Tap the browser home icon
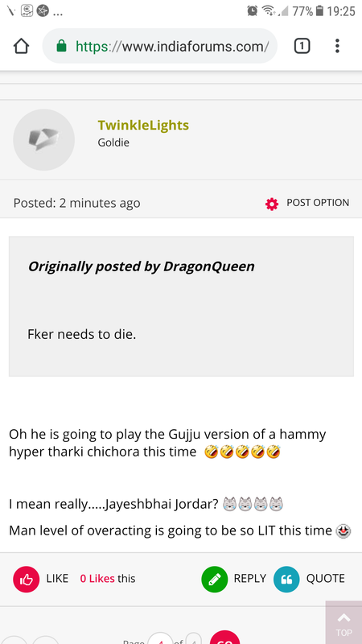The image size is (362, 644). (x=22, y=46)
